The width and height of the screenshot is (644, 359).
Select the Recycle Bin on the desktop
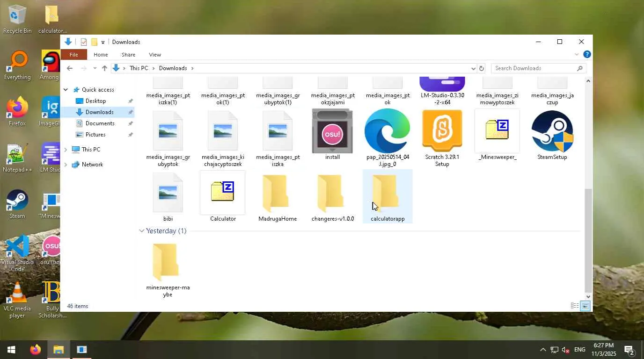(17, 20)
